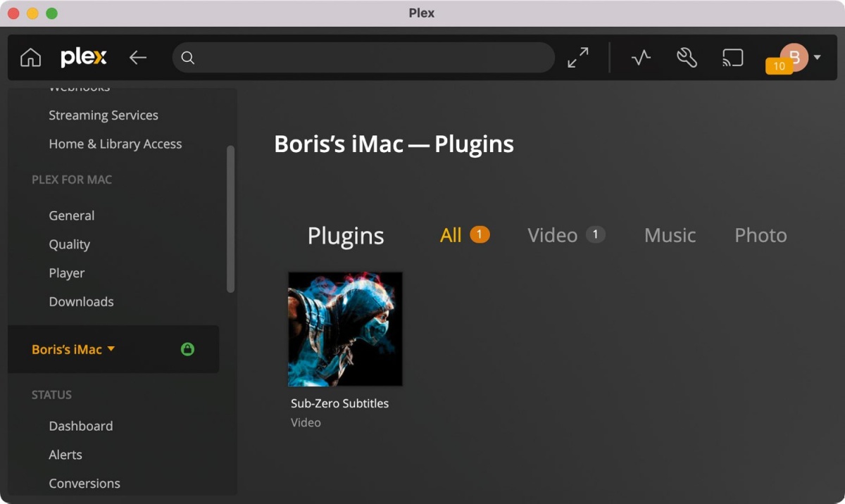This screenshot has width=845, height=504.
Task: Open the user avatar B
Action: (x=794, y=56)
